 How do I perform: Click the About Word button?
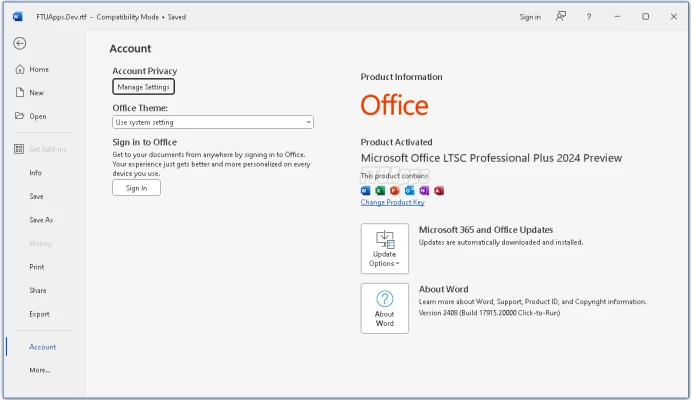click(385, 308)
